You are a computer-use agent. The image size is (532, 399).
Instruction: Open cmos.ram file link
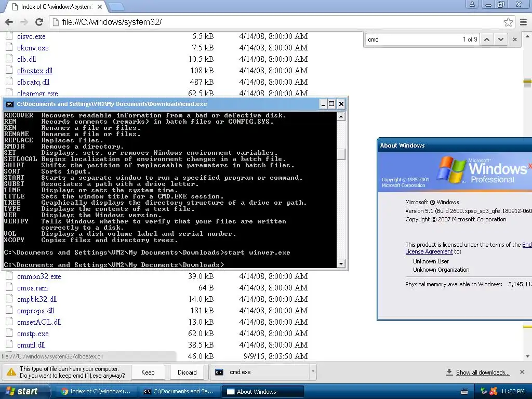click(x=32, y=288)
